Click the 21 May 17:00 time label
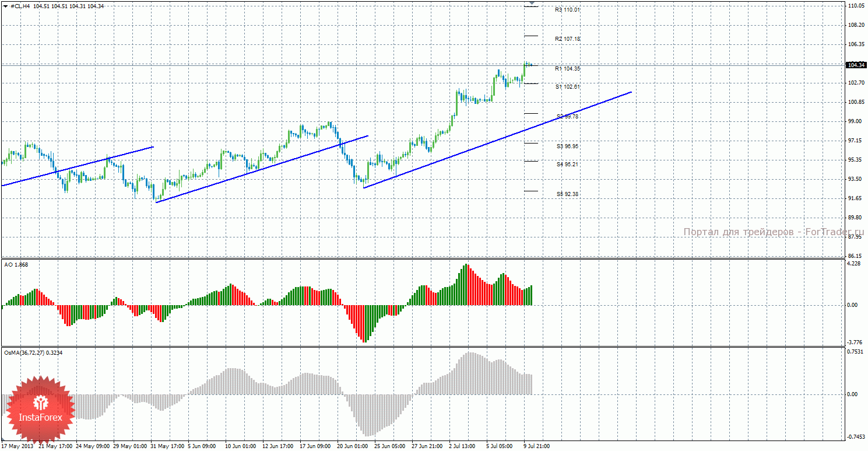Screen dimensions: 868x451 point(57,446)
